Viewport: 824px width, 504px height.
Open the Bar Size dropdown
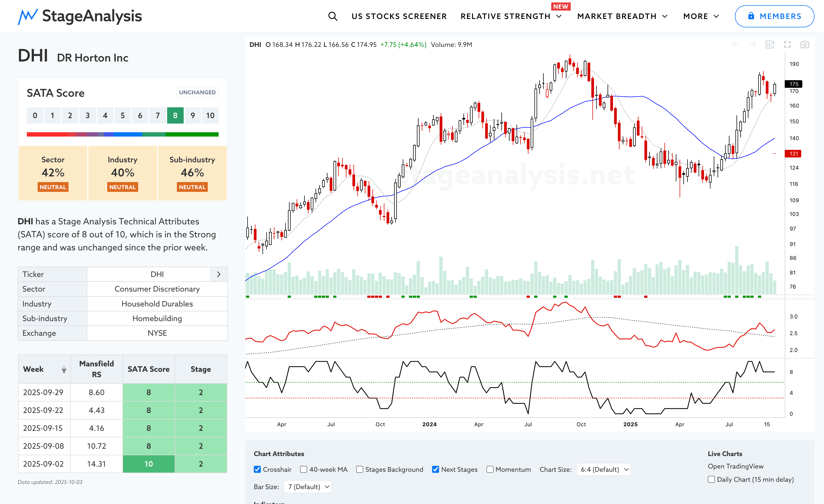coord(308,487)
